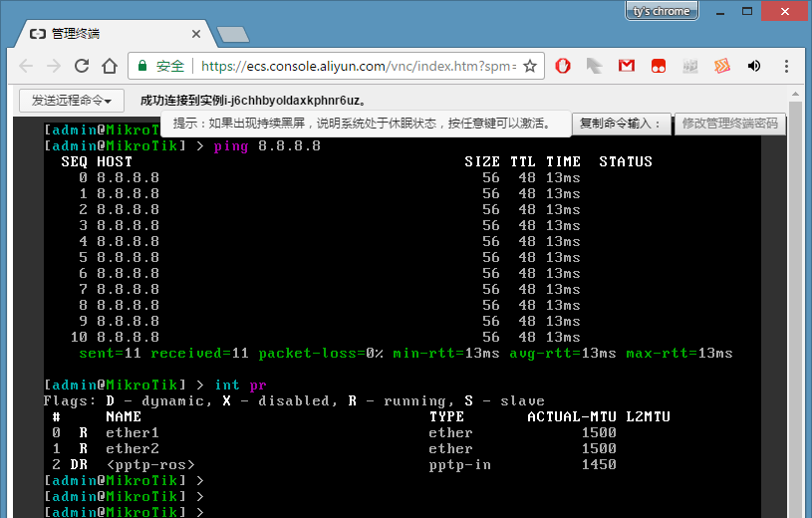Screen dimensions: 812x518
Task: Click the green secure padlock icon
Action: (x=143, y=66)
